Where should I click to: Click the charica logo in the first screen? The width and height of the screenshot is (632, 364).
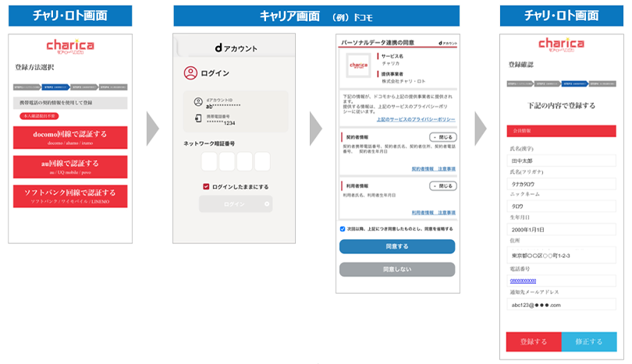coord(70,46)
